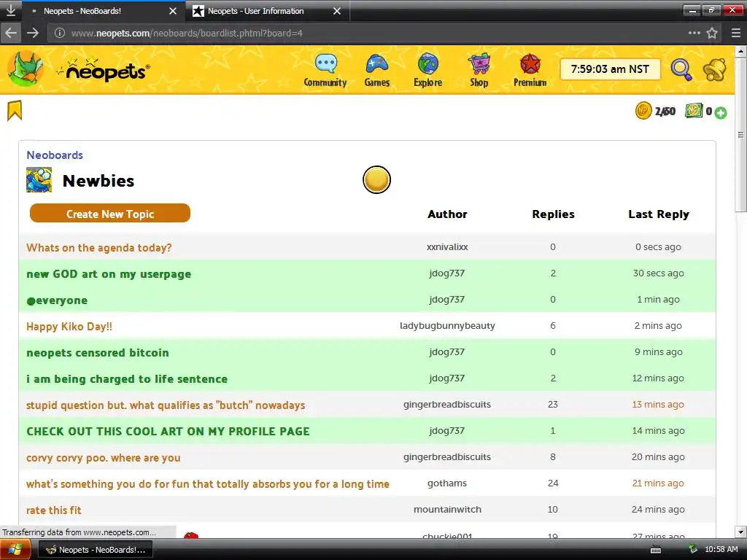Viewport: 747px width, 560px height.
Task: Click the site information icon in address bar
Action: coord(60,33)
